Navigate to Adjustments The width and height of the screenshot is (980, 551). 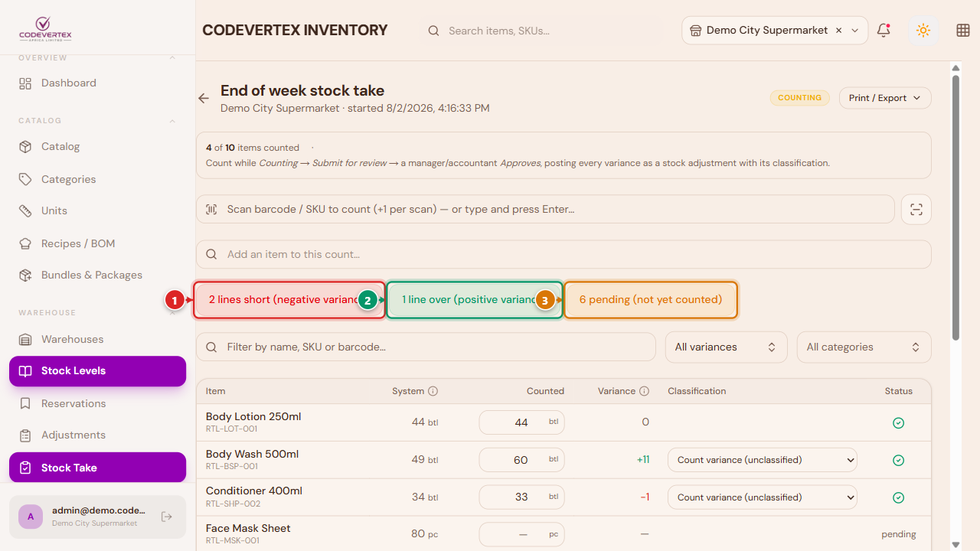97,435
